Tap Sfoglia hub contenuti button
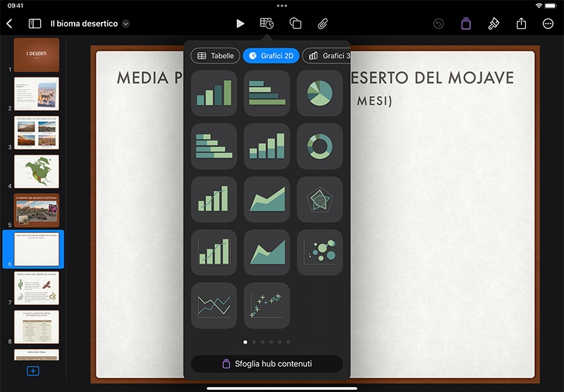 267,364
